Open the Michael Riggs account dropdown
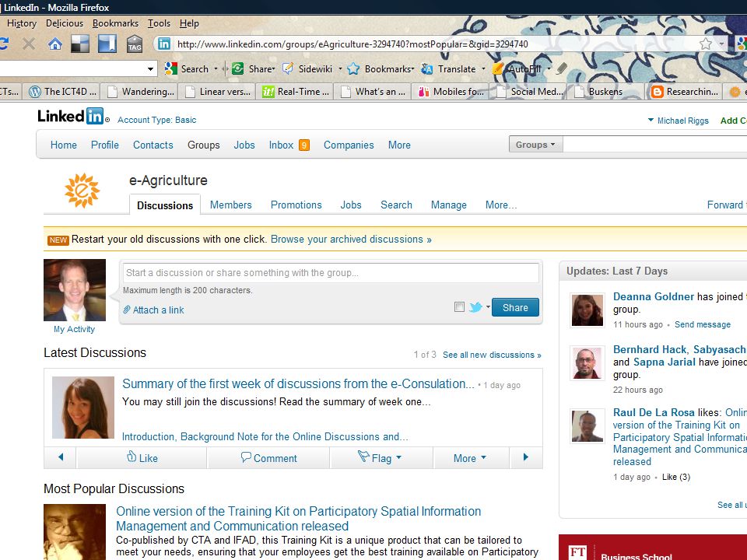 tap(678, 121)
